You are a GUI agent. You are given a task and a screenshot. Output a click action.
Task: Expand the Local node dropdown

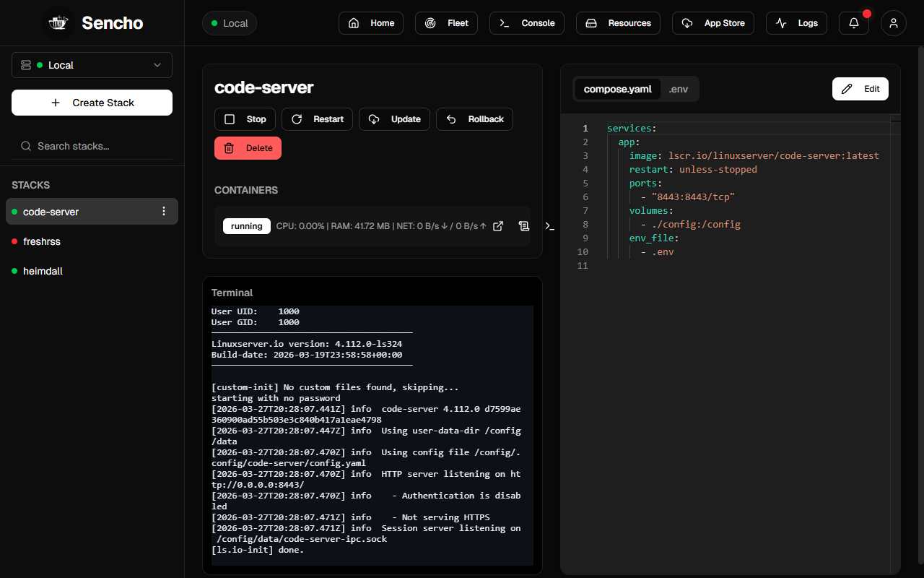coord(92,65)
